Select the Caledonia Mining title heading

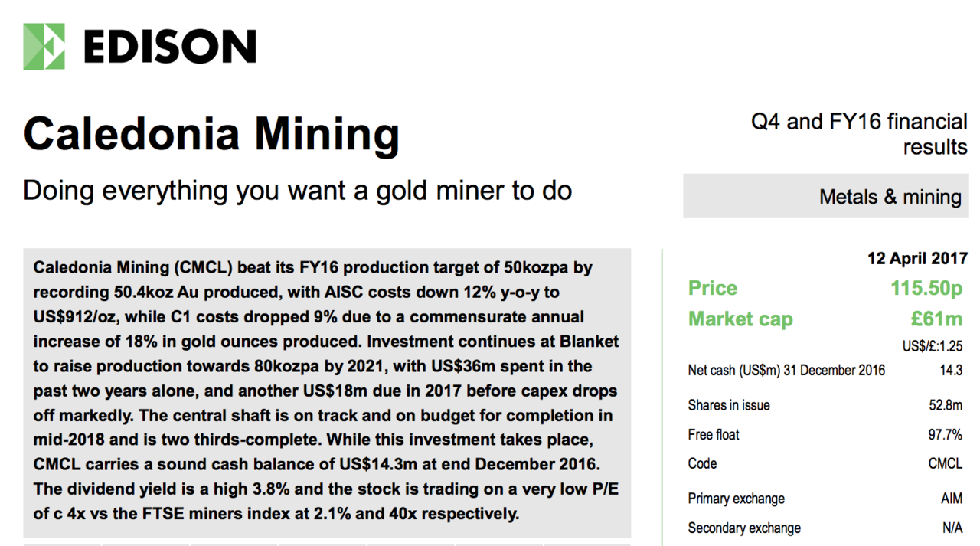(x=211, y=134)
